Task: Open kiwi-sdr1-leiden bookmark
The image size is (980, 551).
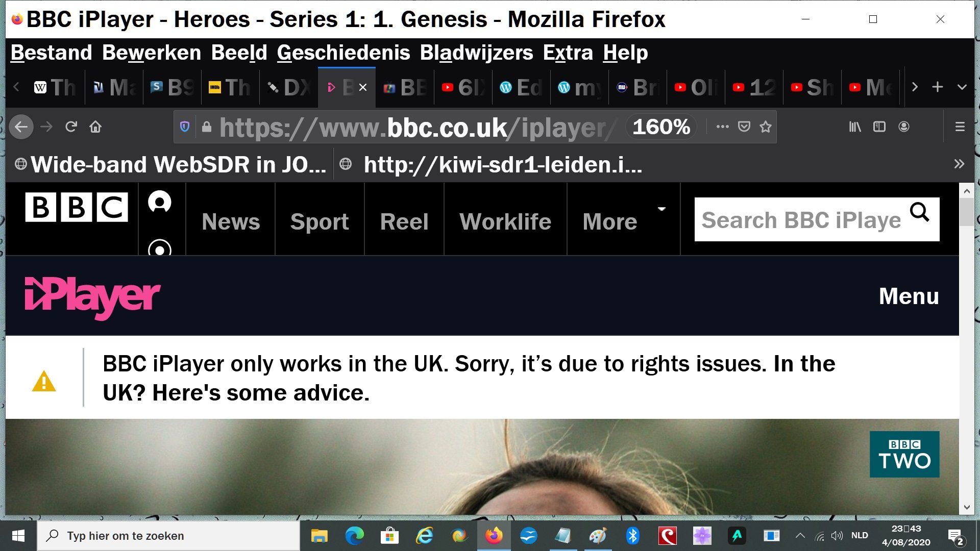Action: pyautogui.click(x=491, y=164)
